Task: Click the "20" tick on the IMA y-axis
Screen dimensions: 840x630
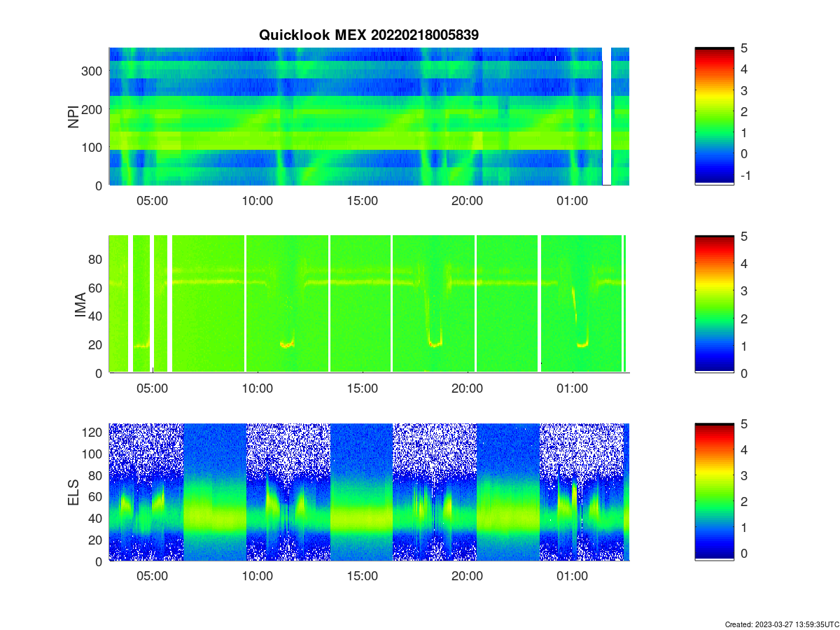Action: [x=97, y=344]
